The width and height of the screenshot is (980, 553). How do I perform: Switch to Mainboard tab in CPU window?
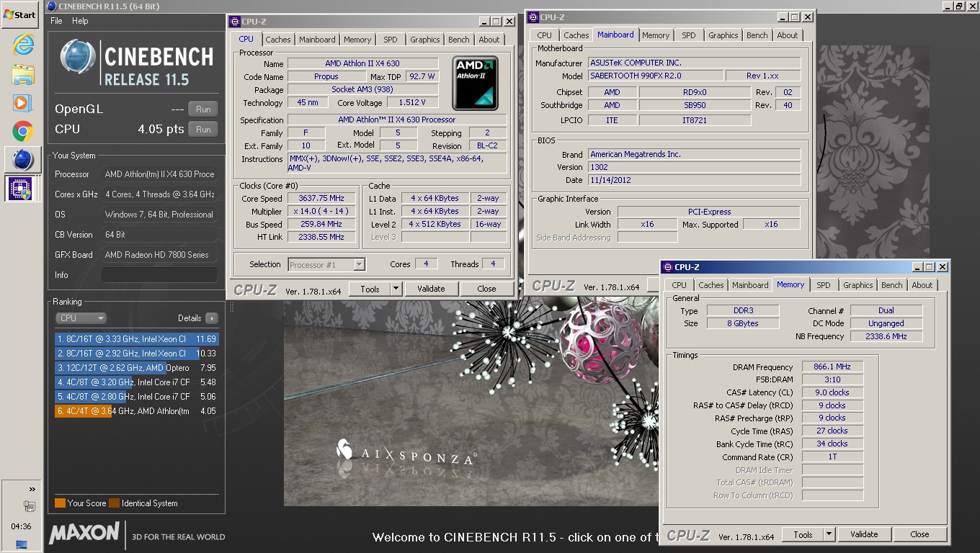[x=317, y=40]
